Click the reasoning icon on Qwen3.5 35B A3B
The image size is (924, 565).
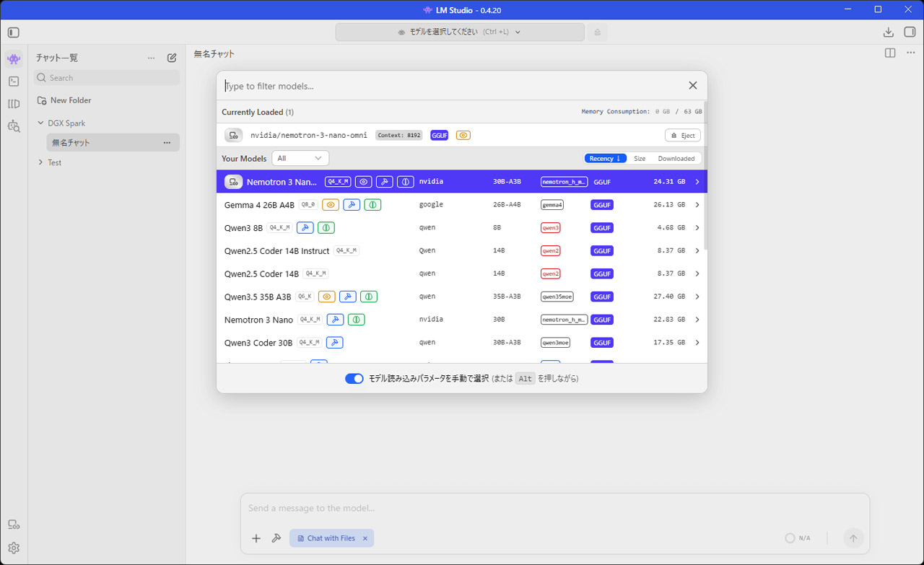click(369, 297)
